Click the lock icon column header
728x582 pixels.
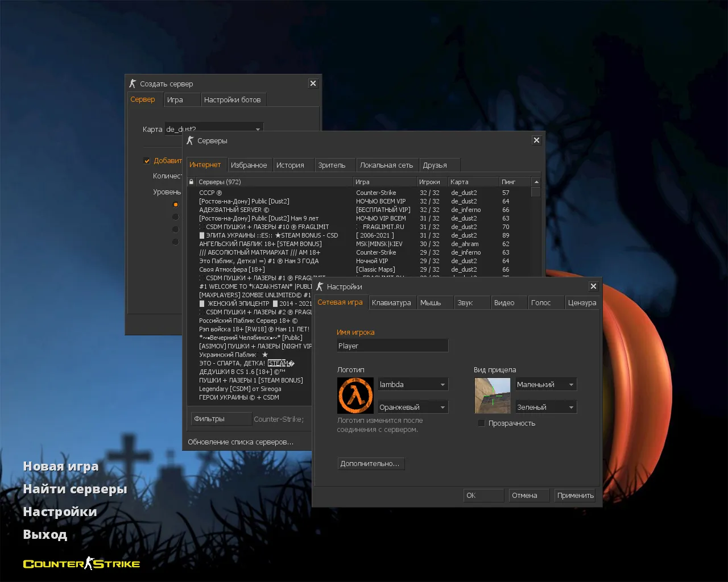[x=192, y=182]
